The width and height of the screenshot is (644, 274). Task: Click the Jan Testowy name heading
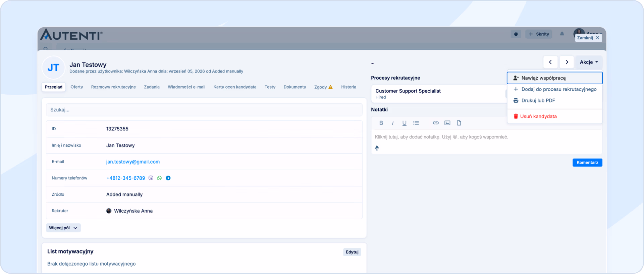tap(88, 65)
